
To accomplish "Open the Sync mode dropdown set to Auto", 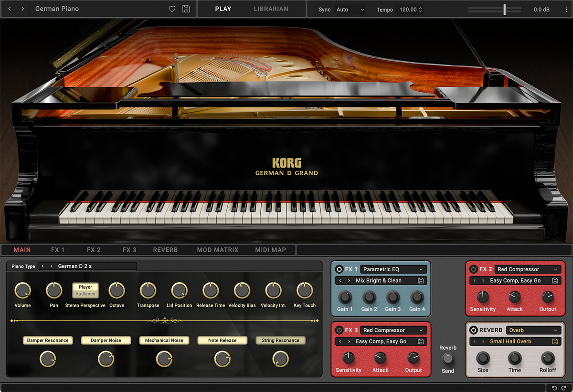I will pos(350,9).
